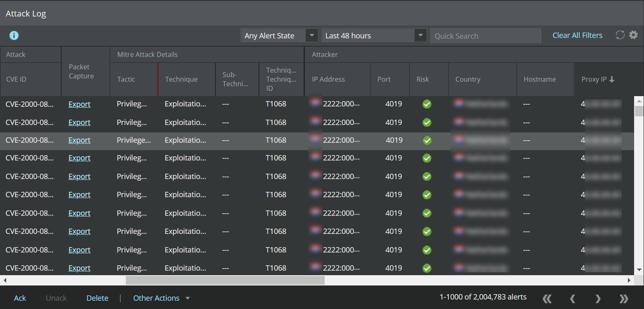Click Clear All Filters
The image size is (644, 309).
point(577,35)
